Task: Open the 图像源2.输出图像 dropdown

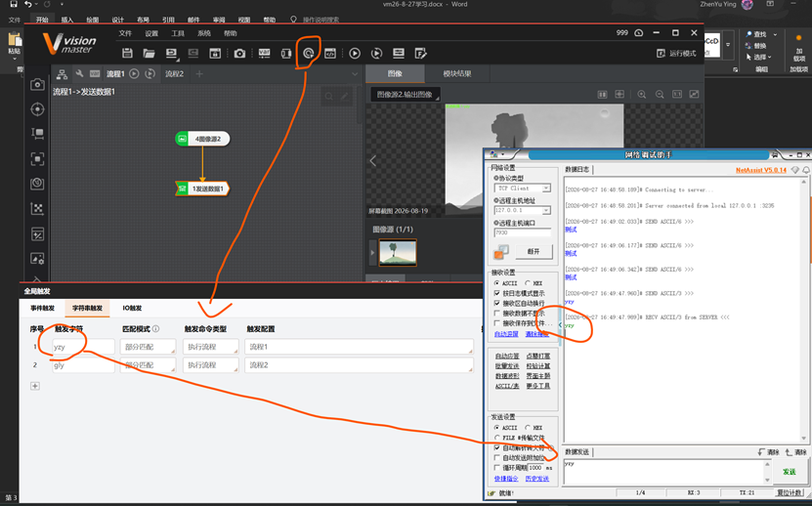Action: 405,95
